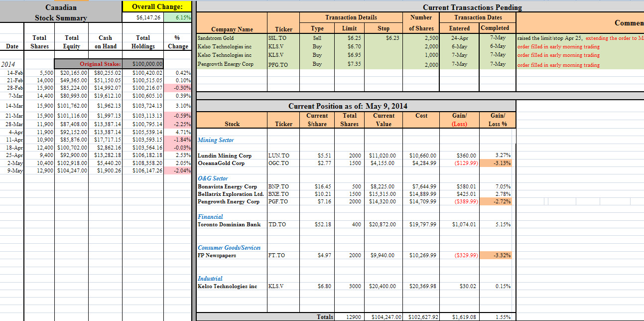Click the 2014 year label cell
The width and height of the screenshot is (644, 321).
12,64
